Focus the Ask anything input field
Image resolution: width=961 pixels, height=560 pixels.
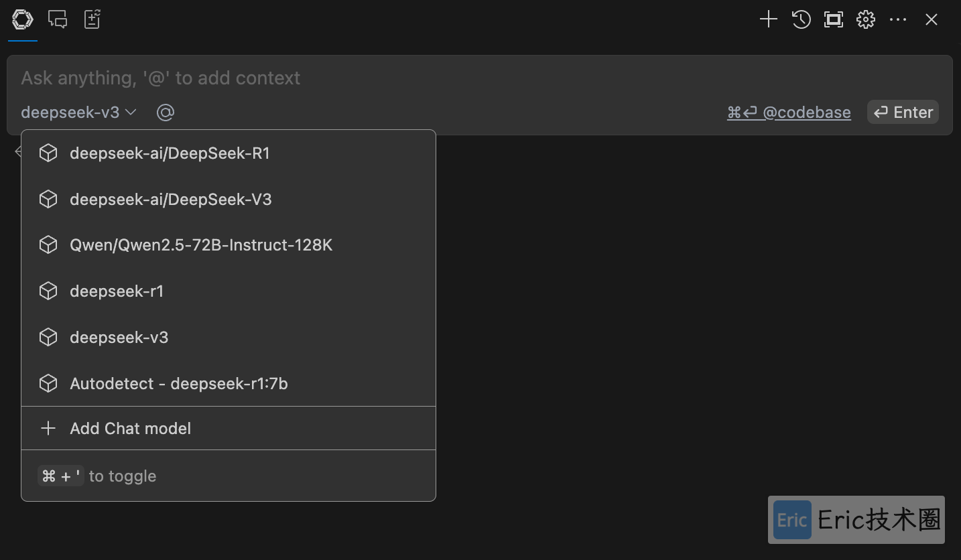tap(480, 78)
